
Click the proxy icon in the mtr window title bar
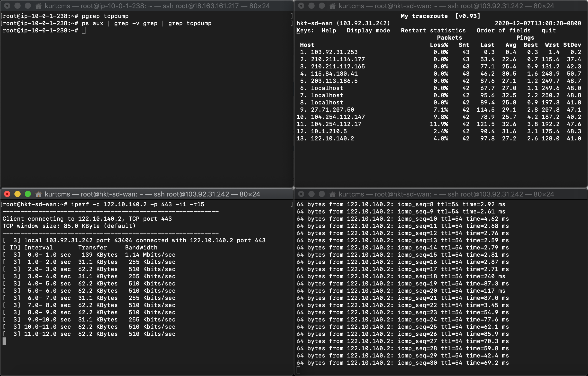tap(332, 6)
